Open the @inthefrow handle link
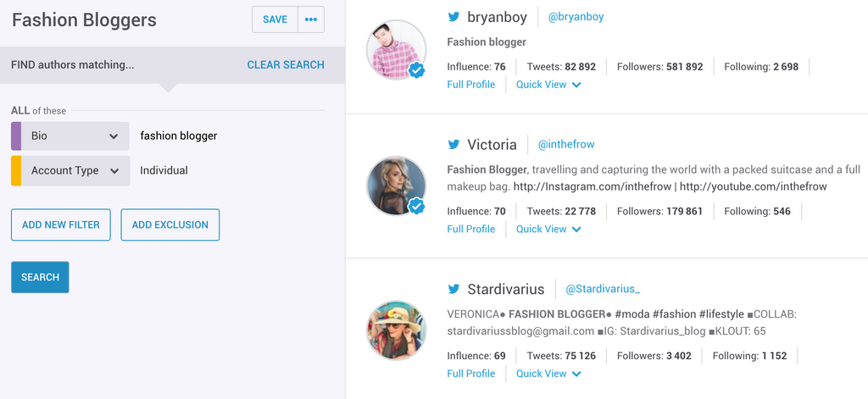Viewport: 868px width, 399px height. (x=566, y=145)
